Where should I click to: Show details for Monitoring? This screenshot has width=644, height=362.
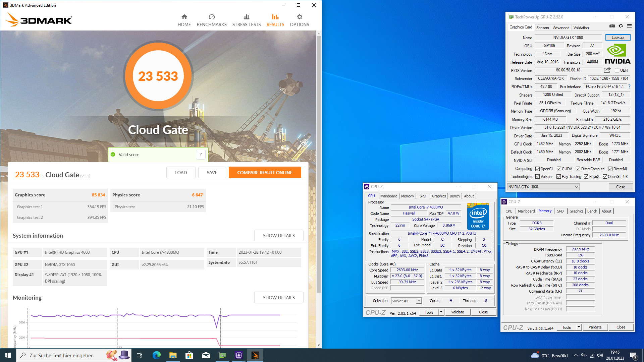pyautogui.click(x=279, y=298)
